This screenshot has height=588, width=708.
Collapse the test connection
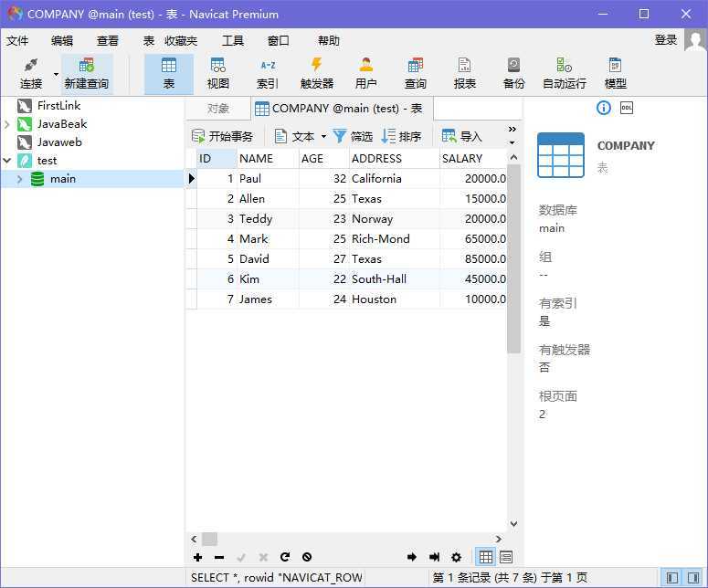(6, 160)
